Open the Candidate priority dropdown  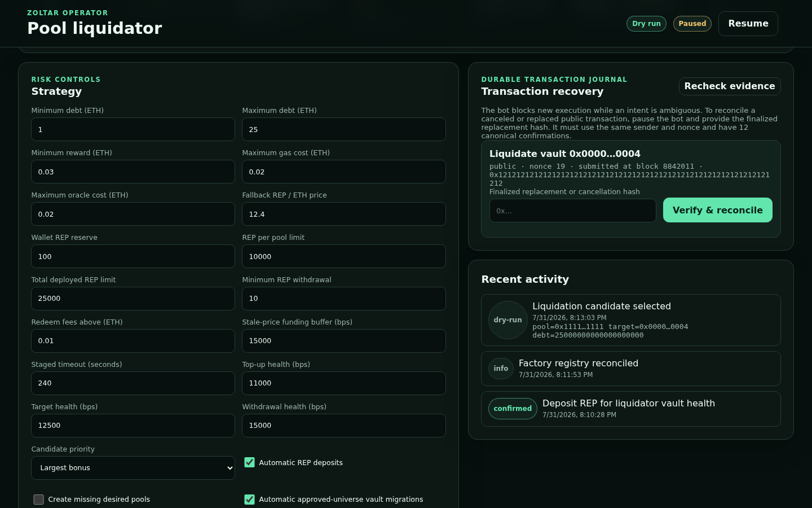click(133, 468)
